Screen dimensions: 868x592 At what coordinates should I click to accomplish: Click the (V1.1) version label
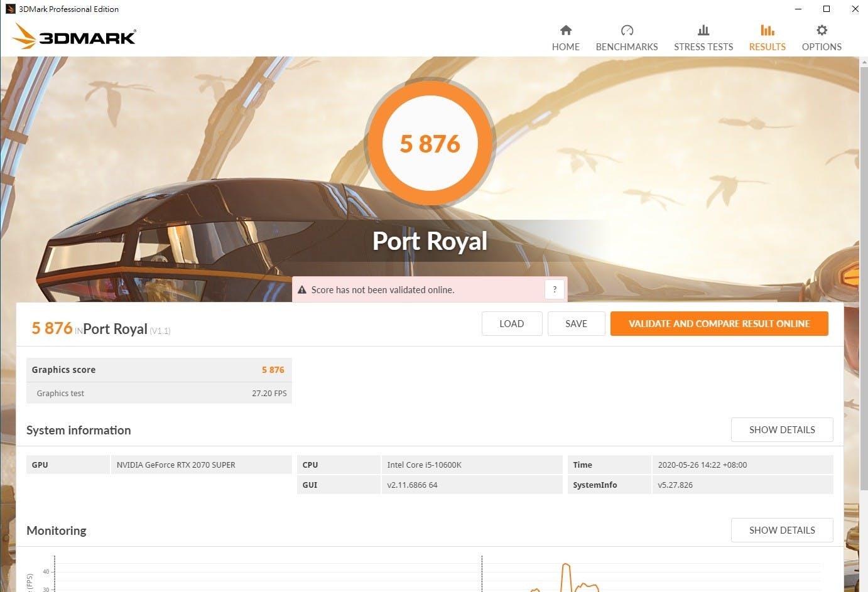tap(160, 331)
